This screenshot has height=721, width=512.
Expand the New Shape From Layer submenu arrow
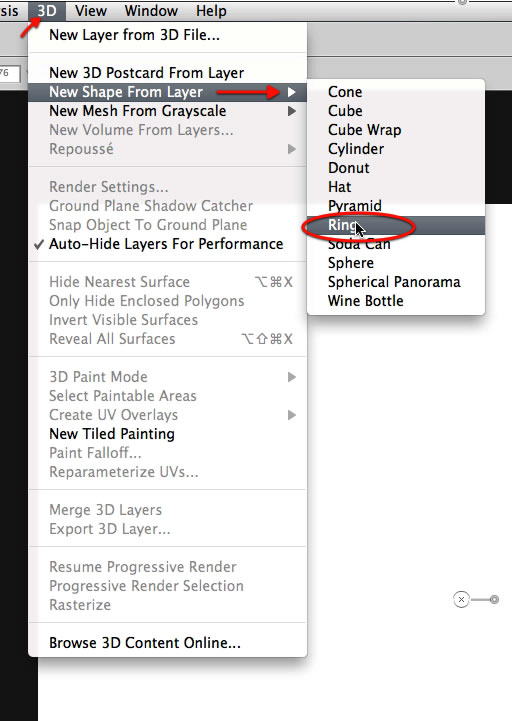pyautogui.click(x=292, y=92)
